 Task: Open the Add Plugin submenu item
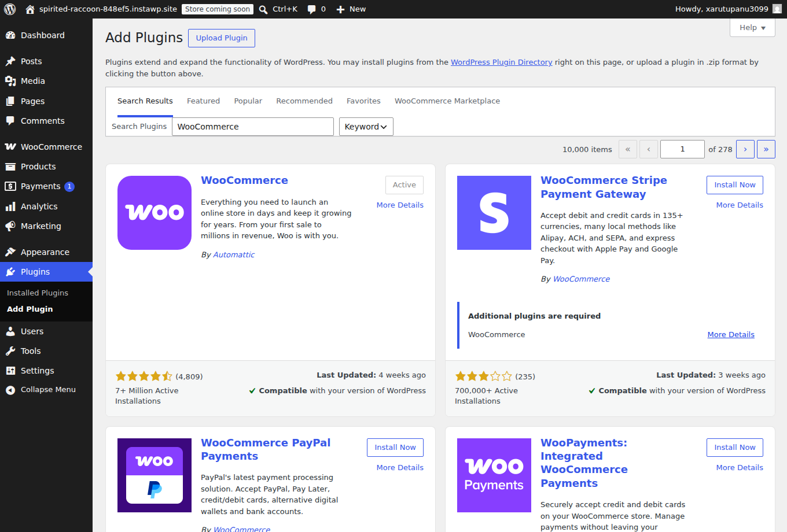click(30, 309)
